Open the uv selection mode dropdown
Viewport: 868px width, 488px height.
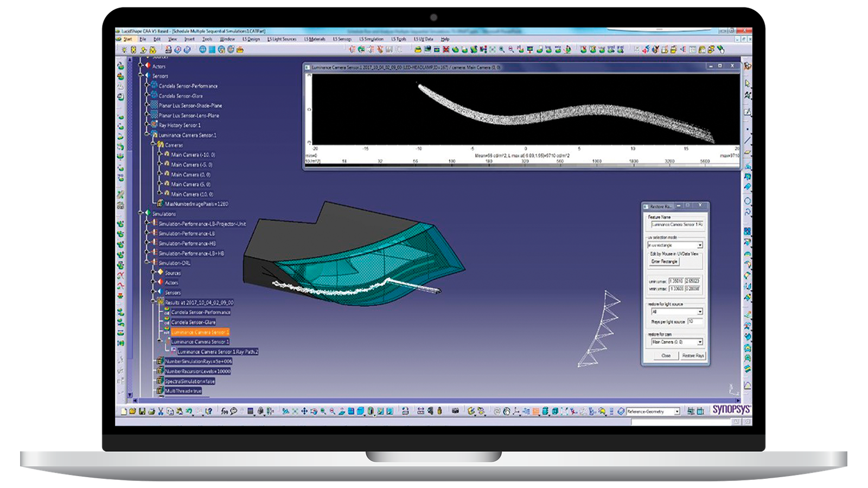point(700,245)
